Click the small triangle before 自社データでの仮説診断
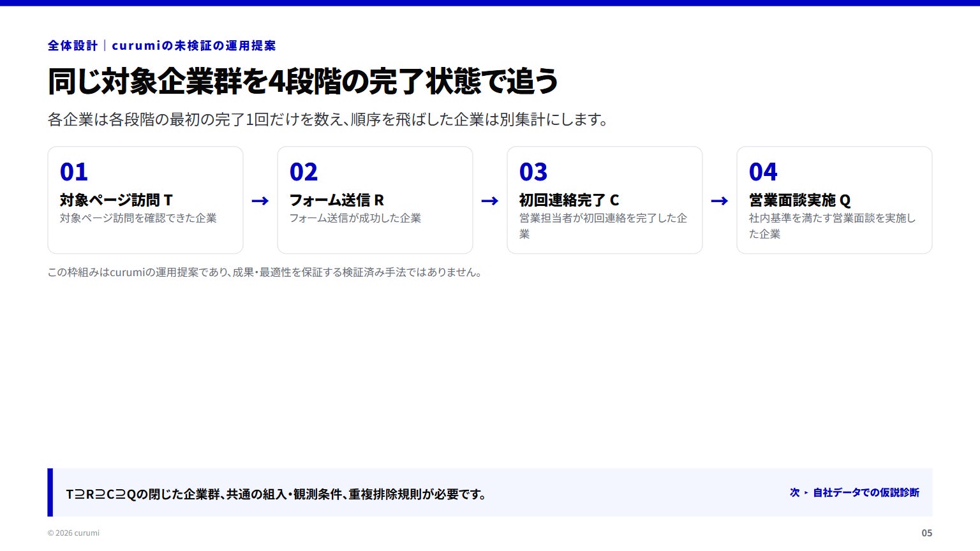This screenshot has height=551, width=980. pyautogui.click(x=806, y=493)
